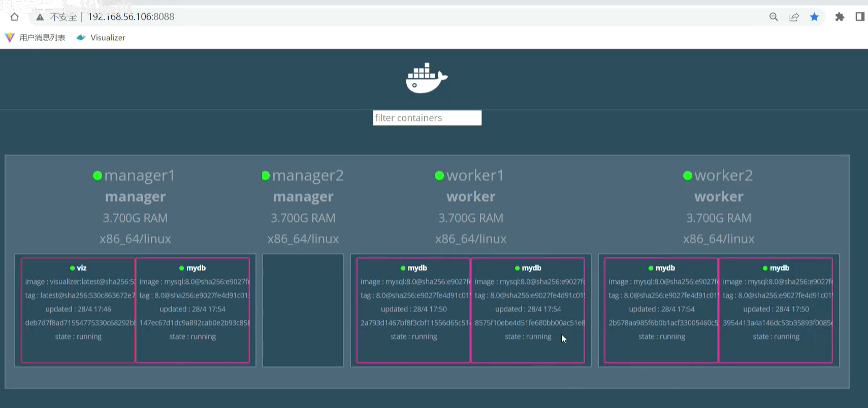Click container ID 2b578aa985f6b0b1acf33005460c5
The height and width of the screenshot is (408, 868).
(663, 323)
